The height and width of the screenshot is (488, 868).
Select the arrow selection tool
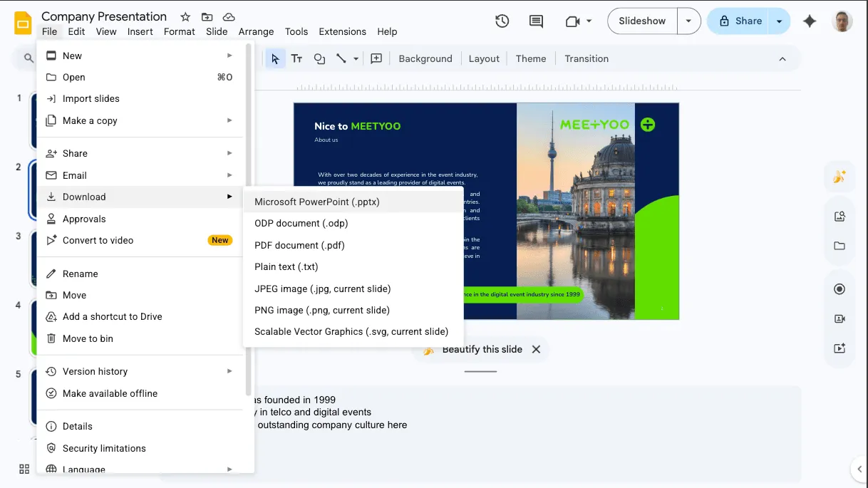tap(276, 58)
